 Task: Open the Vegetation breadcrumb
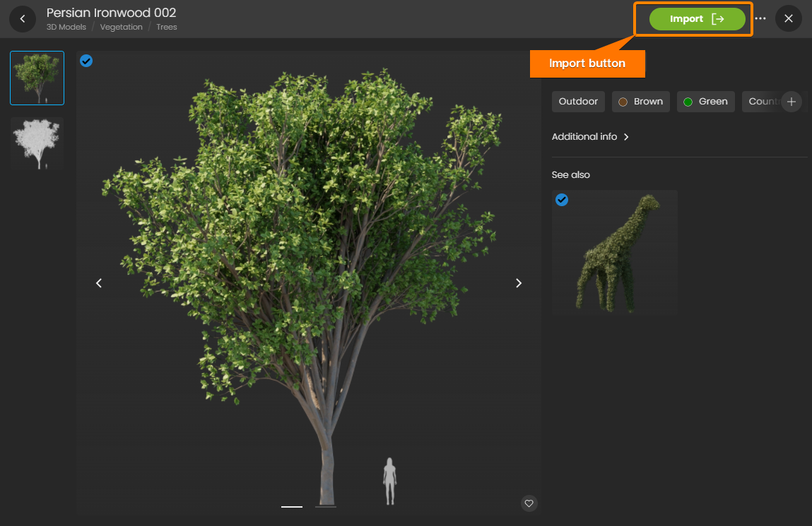pos(121,27)
